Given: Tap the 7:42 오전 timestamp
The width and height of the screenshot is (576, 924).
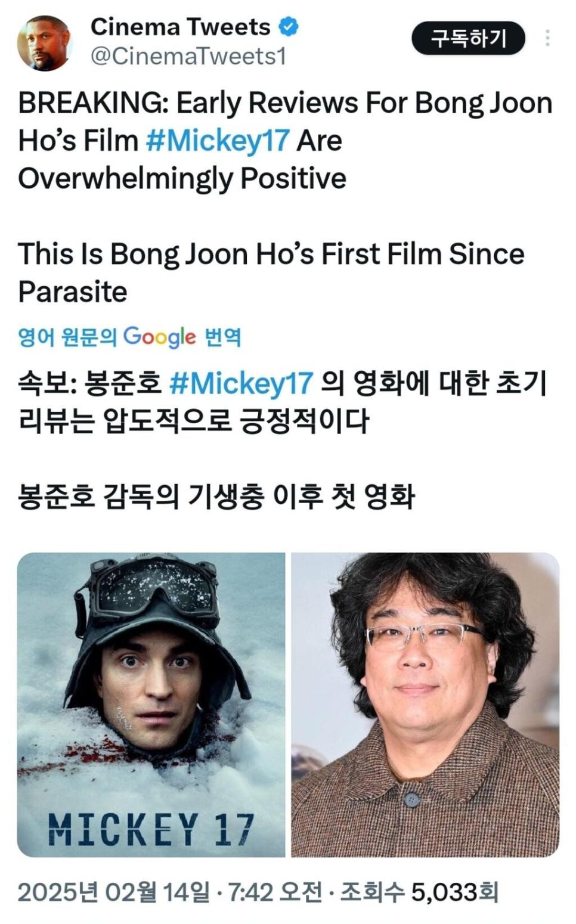Looking at the screenshot, I should (275, 892).
